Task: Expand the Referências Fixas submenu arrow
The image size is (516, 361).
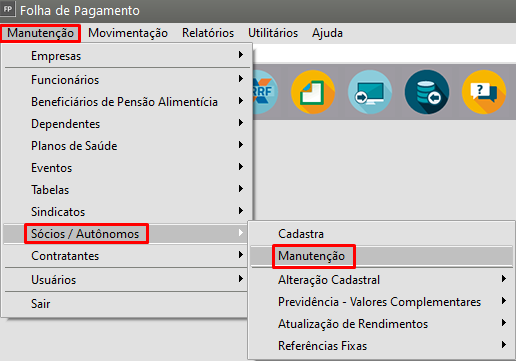Action: coord(504,345)
